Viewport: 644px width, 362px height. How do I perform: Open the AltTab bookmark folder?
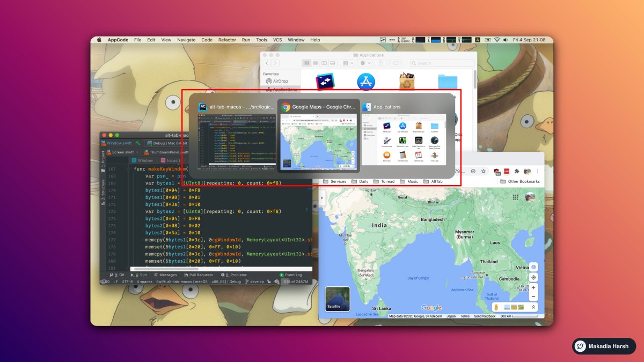433,181
